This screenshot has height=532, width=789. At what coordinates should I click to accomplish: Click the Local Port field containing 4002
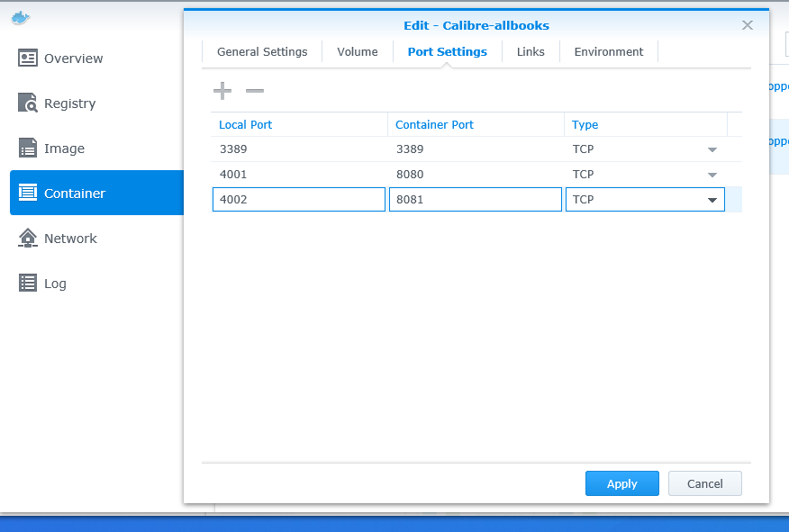point(299,200)
